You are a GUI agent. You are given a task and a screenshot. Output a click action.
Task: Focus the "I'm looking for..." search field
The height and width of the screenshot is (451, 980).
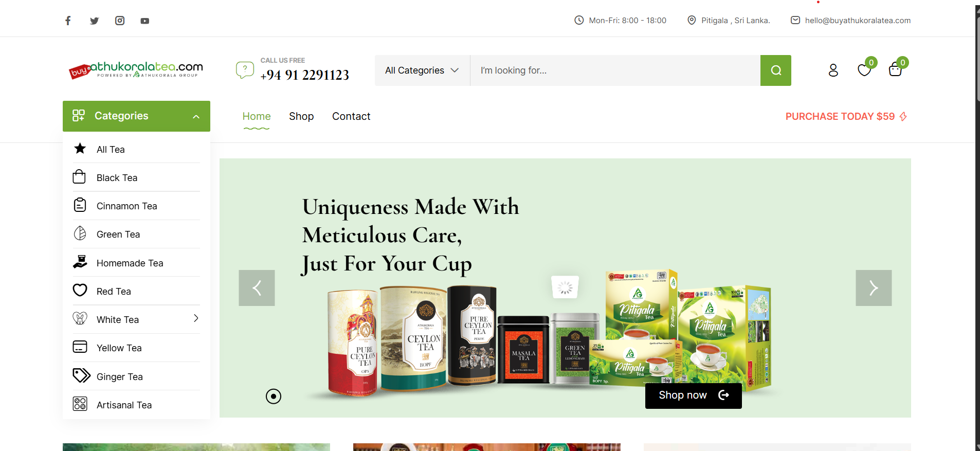(x=614, y=70)
